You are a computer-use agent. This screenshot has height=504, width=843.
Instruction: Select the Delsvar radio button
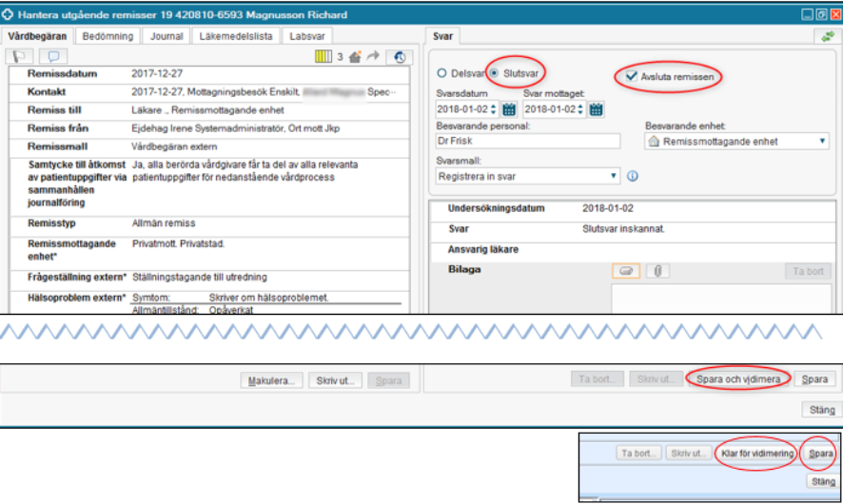441,73
